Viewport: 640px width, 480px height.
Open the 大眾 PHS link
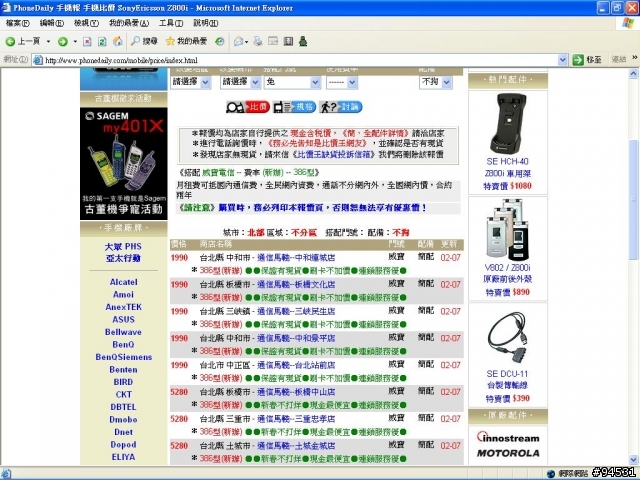pyautogui.click(x=123, y=247)
